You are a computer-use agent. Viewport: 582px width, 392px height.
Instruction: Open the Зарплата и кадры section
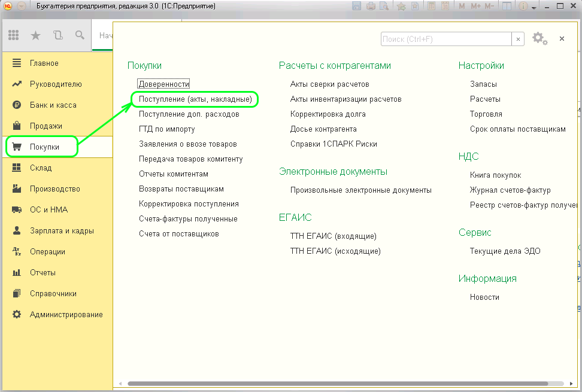(57, 230)
